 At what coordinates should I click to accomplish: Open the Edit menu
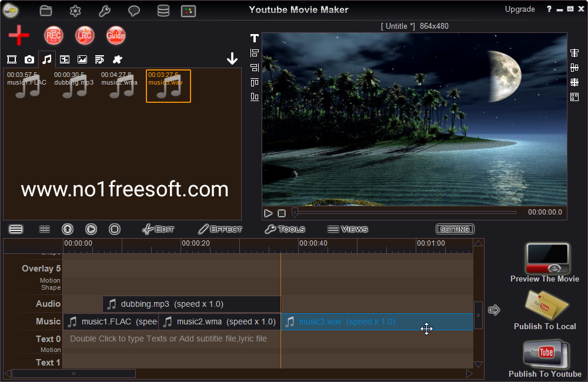tap(158, 229)
